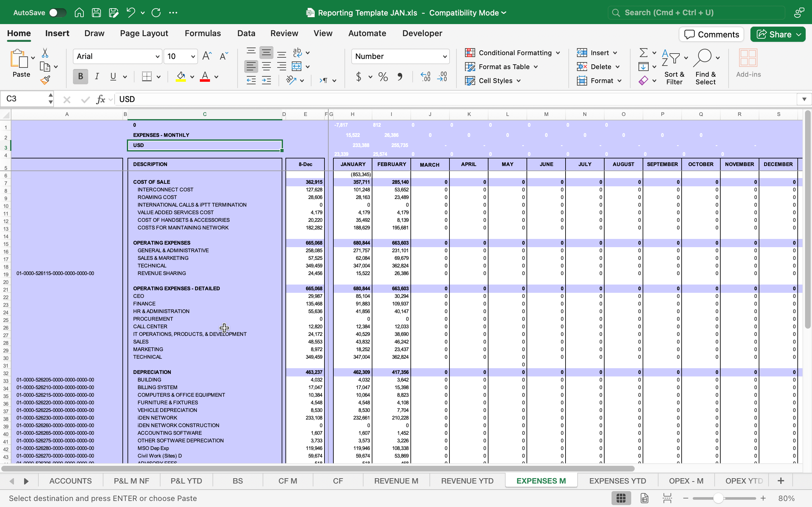Toggle the AutoSave switch
Viewport: 812px width, 507px height.
pos(57,13)
